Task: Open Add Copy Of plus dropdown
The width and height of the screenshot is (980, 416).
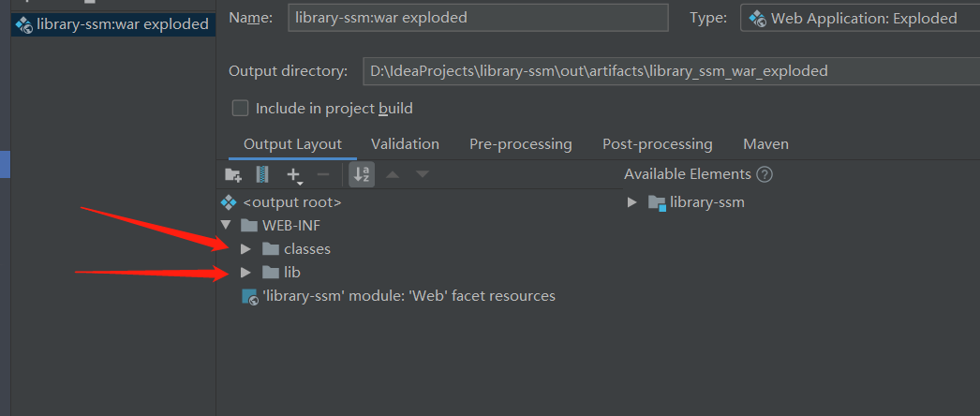Action: [x=294, y=175]
